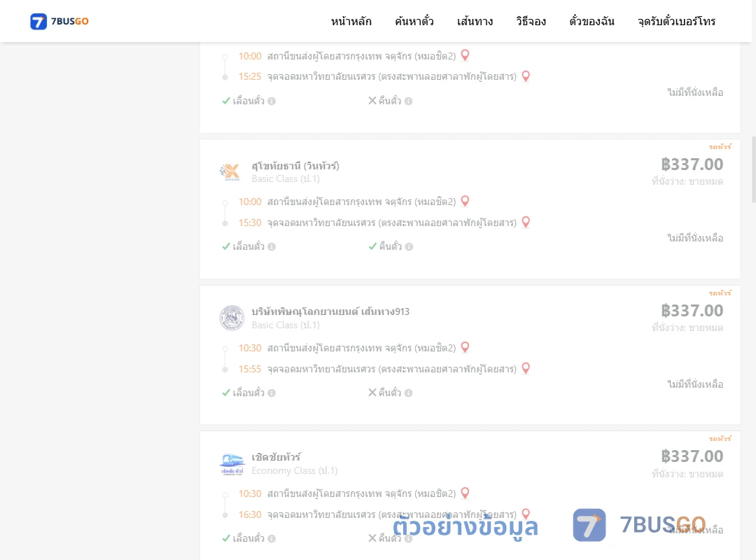Click Economy Class (ป.1) label

295,471
